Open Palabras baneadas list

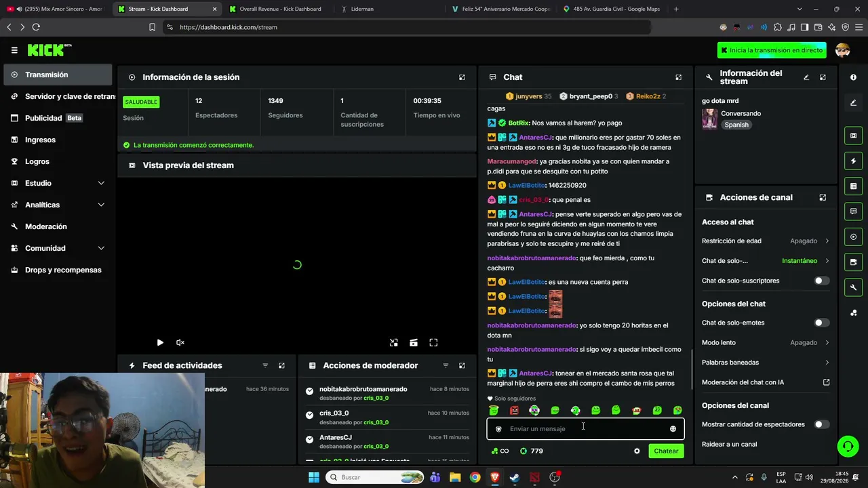766,363
